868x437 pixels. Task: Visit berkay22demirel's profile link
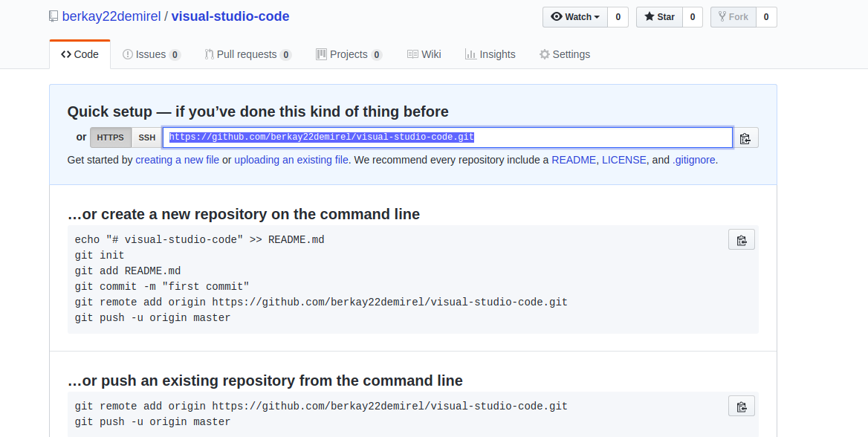[111, 16]
